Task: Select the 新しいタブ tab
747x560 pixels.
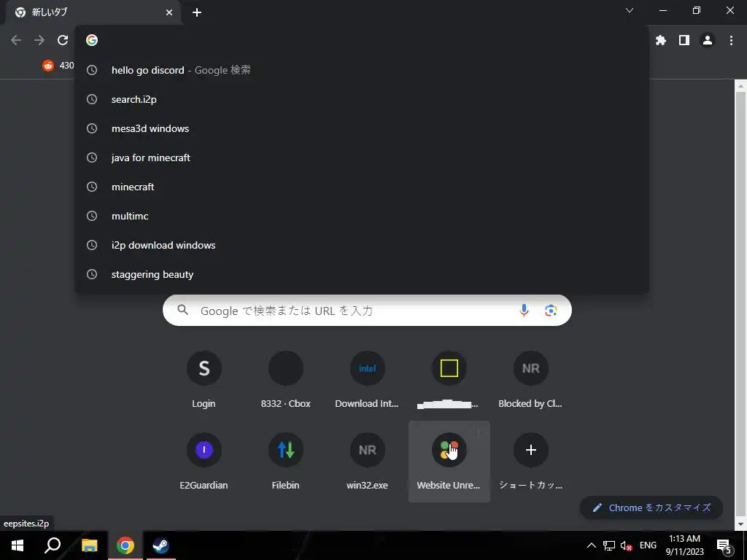Action: click(93, 12)
